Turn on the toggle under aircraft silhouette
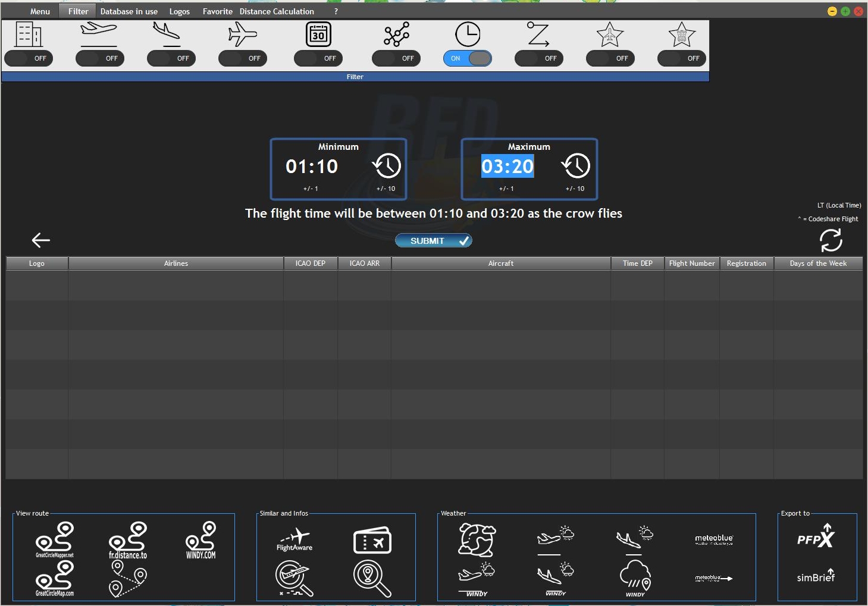The width and height of the screenshot is (868, 606). [243, 58]
